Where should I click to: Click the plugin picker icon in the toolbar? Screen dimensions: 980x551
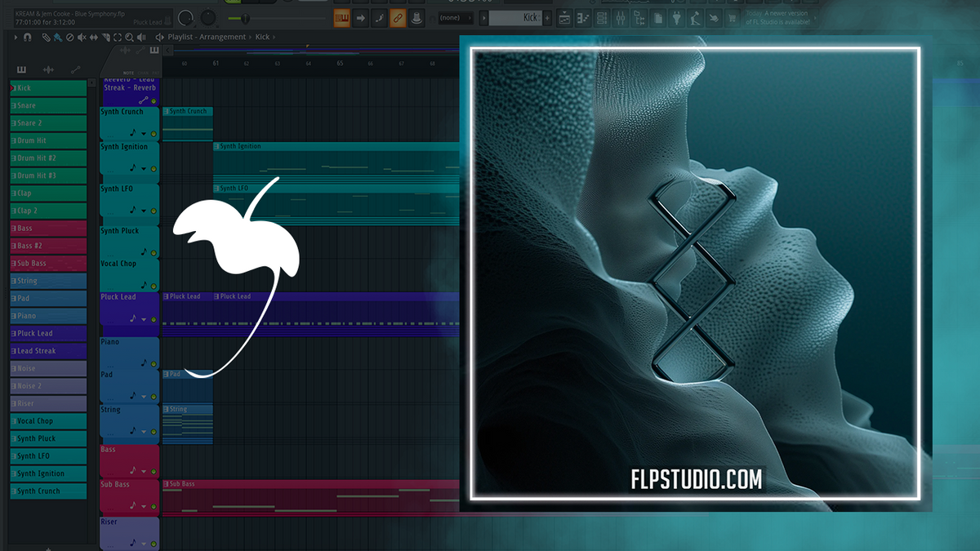click(x=676, y=17)
